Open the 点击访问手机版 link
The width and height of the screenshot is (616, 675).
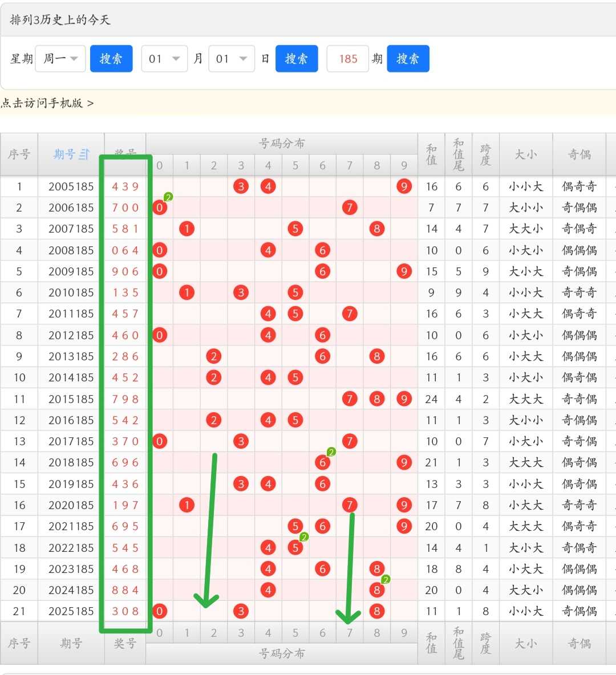pyautogui.click(x=47, y=103)
